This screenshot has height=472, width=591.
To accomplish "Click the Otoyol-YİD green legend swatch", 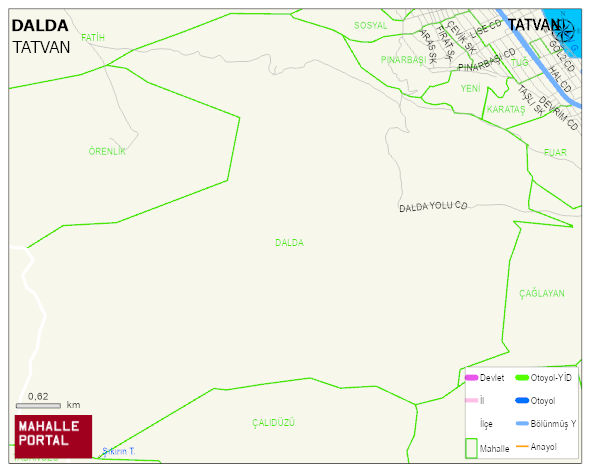I will [x=522, y=378].
